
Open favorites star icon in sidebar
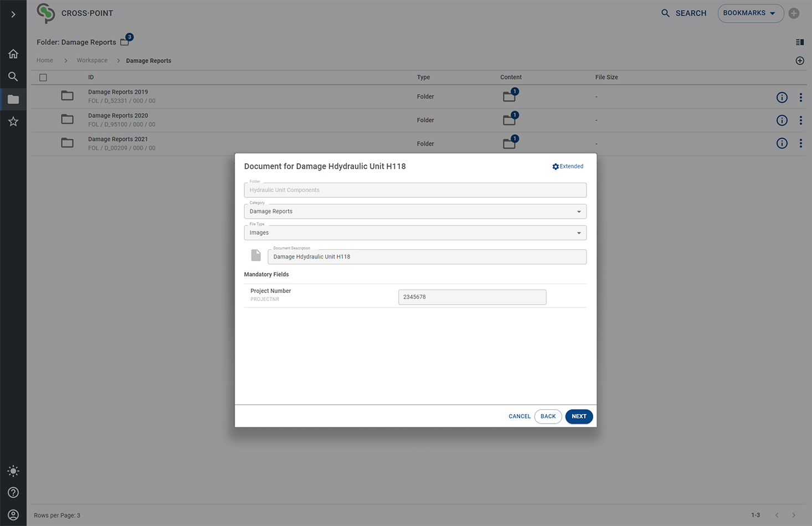[x=13, y=122]
